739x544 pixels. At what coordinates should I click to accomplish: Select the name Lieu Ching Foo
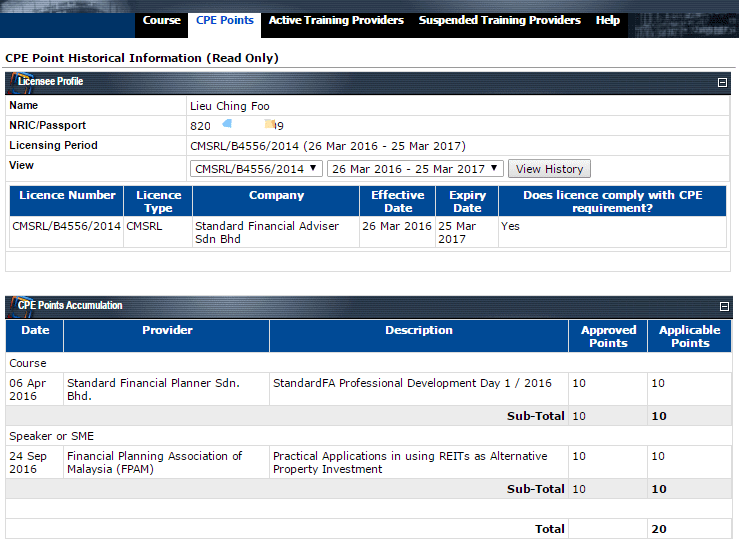[230, 106]
